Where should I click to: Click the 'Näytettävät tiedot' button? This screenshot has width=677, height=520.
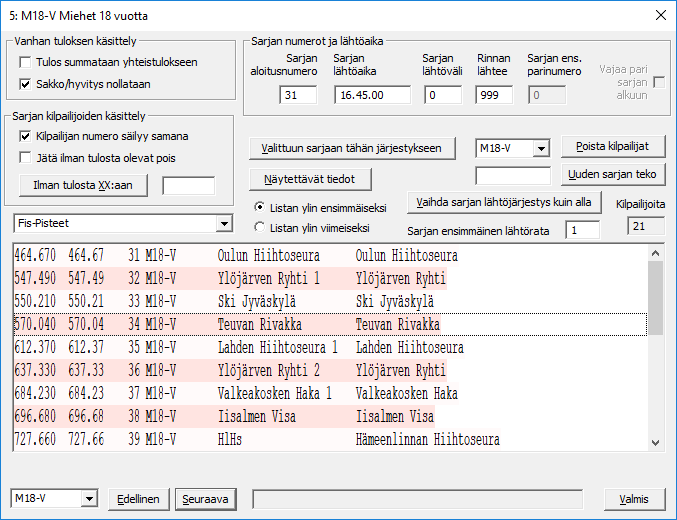pyautogui.click(x=310, y=178)
